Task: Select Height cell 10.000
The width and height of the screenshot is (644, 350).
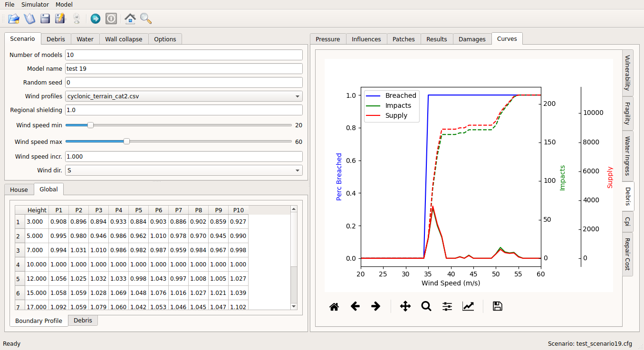Action: 37,265
